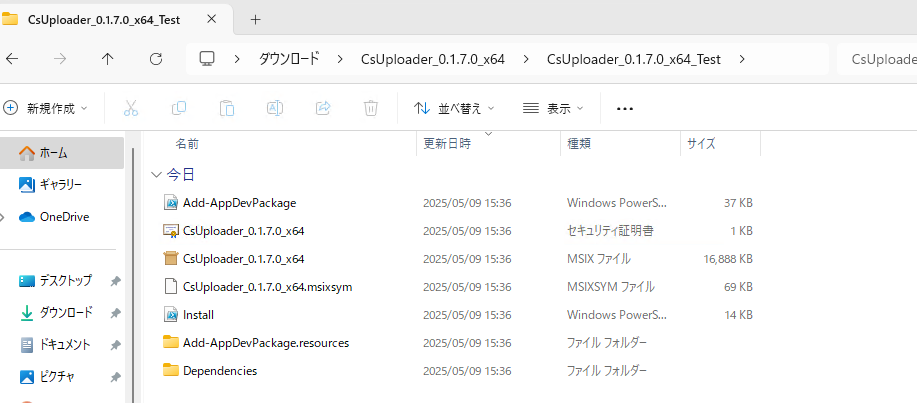Go back with the left arrow button
This screenshot has height=403, width=917.
pos(11,58)
